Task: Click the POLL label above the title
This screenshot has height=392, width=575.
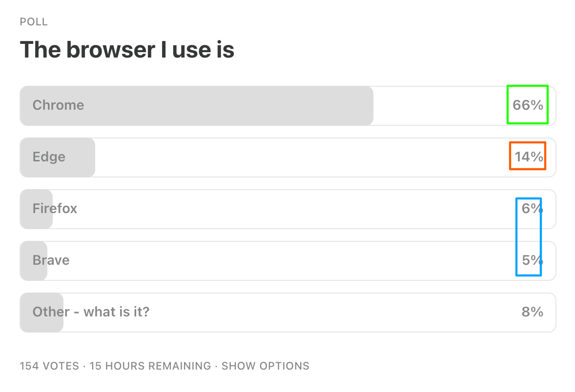Action: pyautogui.click(x=34, y=21)
